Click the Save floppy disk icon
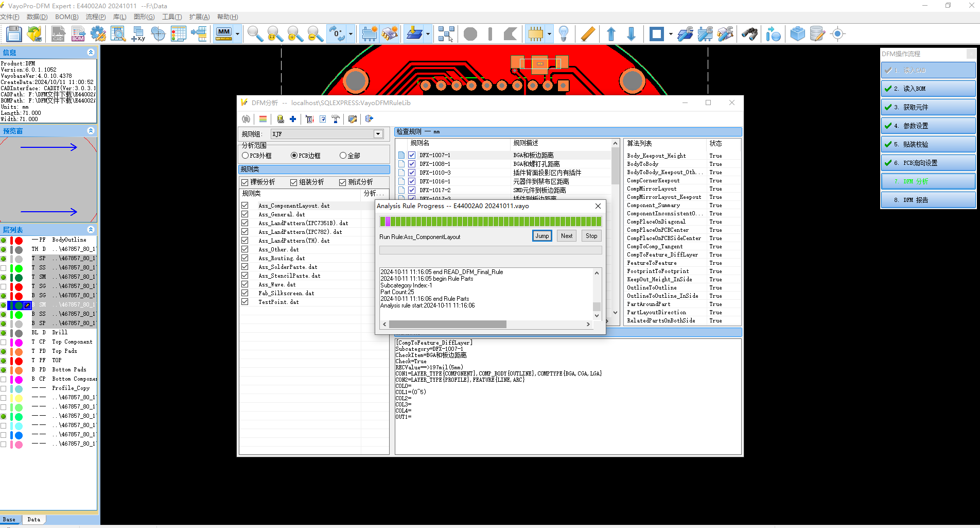The image size is (980, 528). [14, 34]
